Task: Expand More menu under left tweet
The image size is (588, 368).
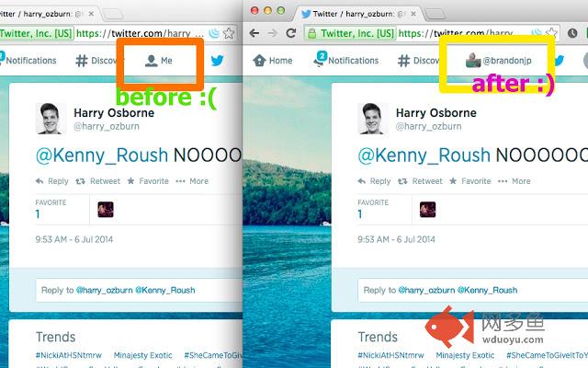Action: coord(192,181)
